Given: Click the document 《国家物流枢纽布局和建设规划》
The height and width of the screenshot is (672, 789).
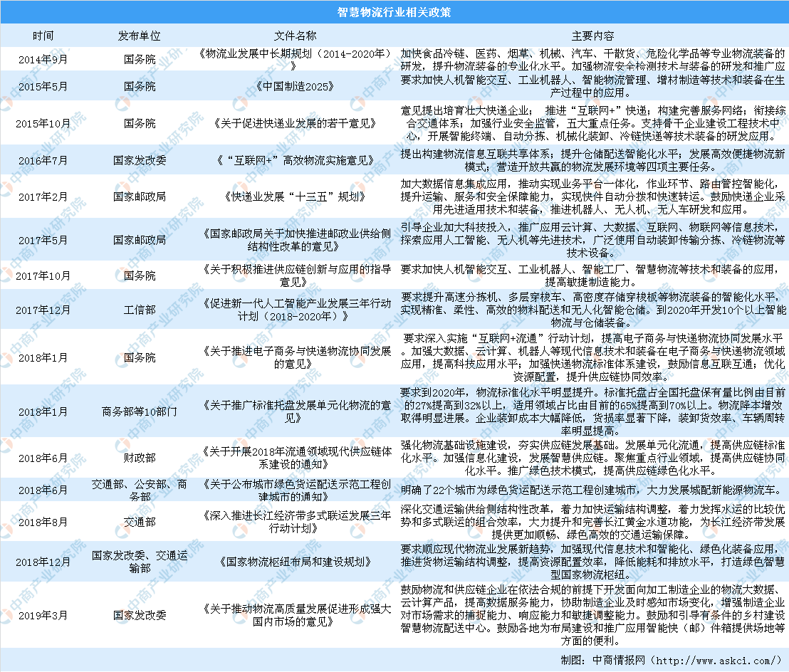Looking at the screenshot, I should pyautogui.click(x=296, y=562).
